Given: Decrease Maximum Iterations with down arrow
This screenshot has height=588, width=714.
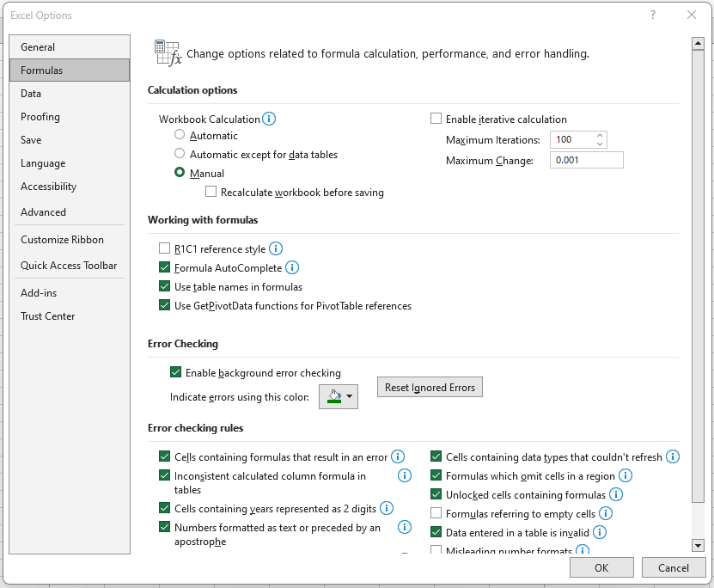Looking at the screenshot, I should point(600,144).
